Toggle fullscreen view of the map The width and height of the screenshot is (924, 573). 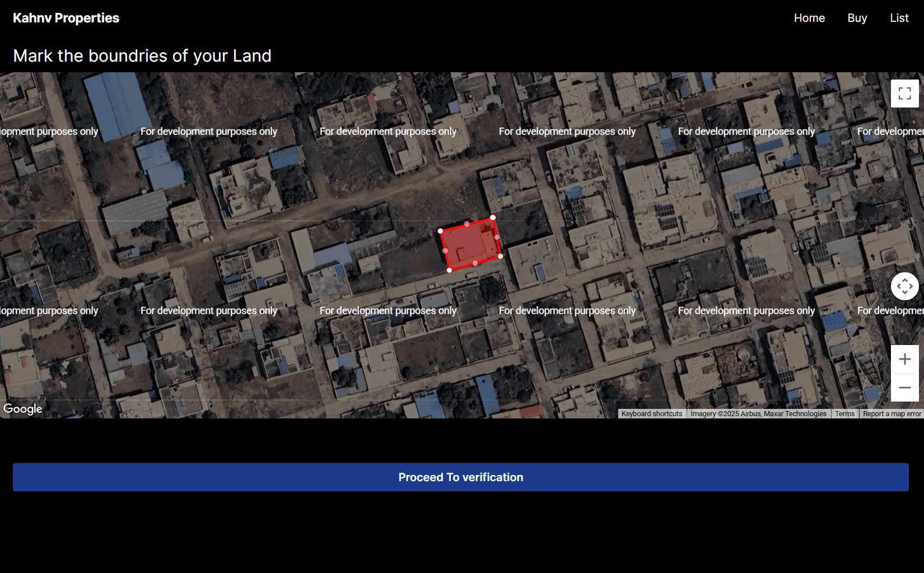(904, 94)
